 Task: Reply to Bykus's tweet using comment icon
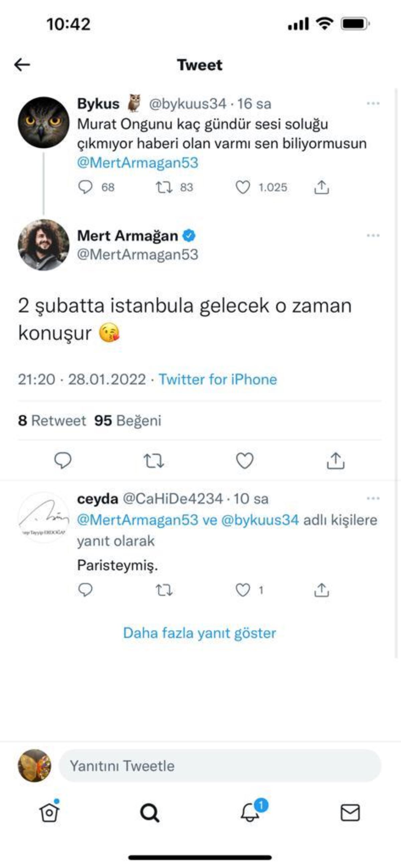[87, 187]
